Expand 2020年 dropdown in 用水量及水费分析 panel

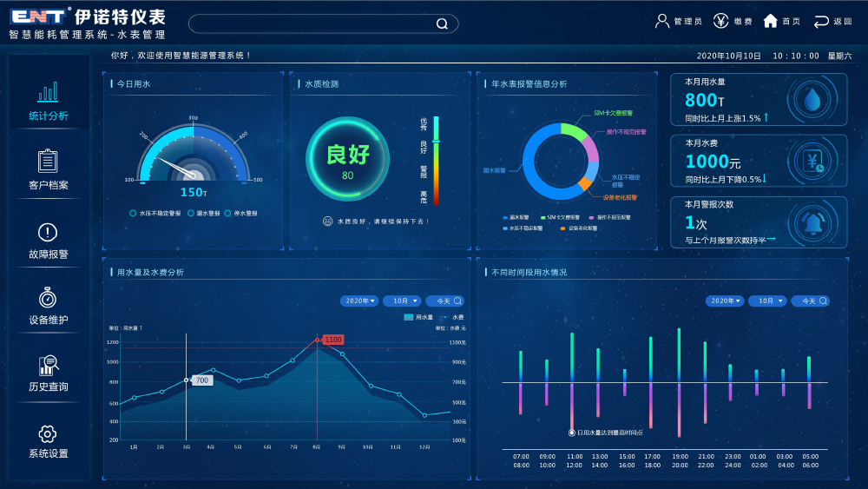(x=360, y=301)
